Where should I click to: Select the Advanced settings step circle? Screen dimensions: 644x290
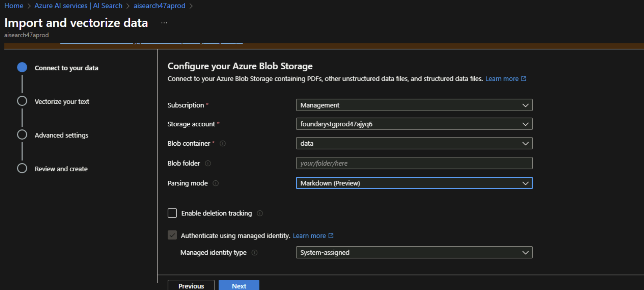pos(22,134)
